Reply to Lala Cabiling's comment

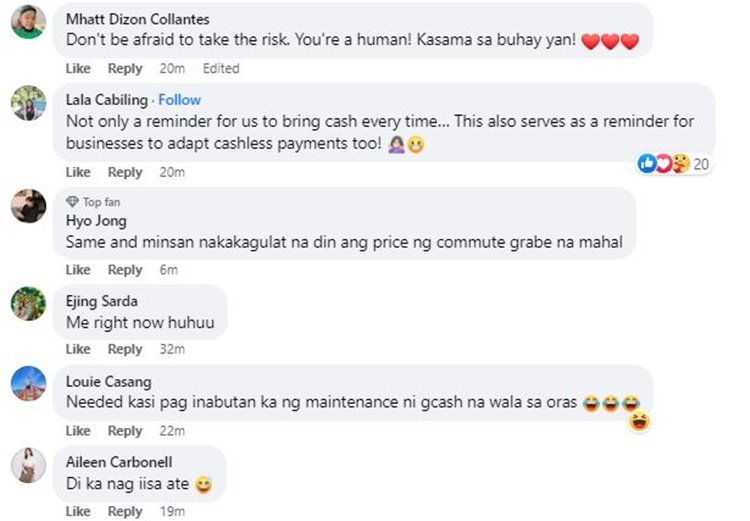pos(125,172)
